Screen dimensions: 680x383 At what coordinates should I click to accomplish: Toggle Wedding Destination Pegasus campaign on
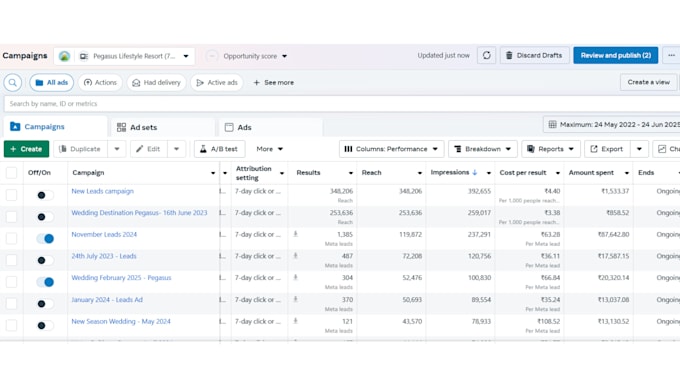click(45, 217)
